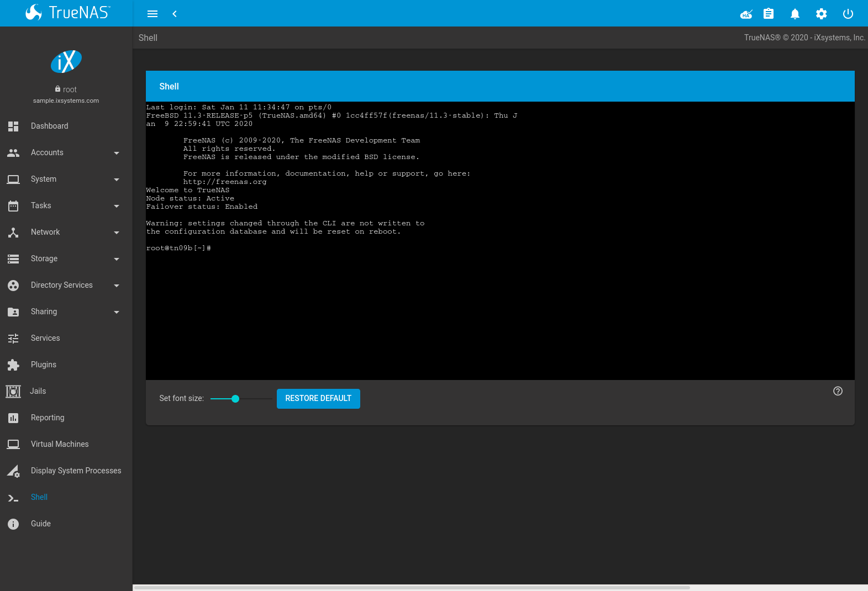Screen dimensions: 868x591
Task: Expand the System menu arrow
Action: (117, 180)
